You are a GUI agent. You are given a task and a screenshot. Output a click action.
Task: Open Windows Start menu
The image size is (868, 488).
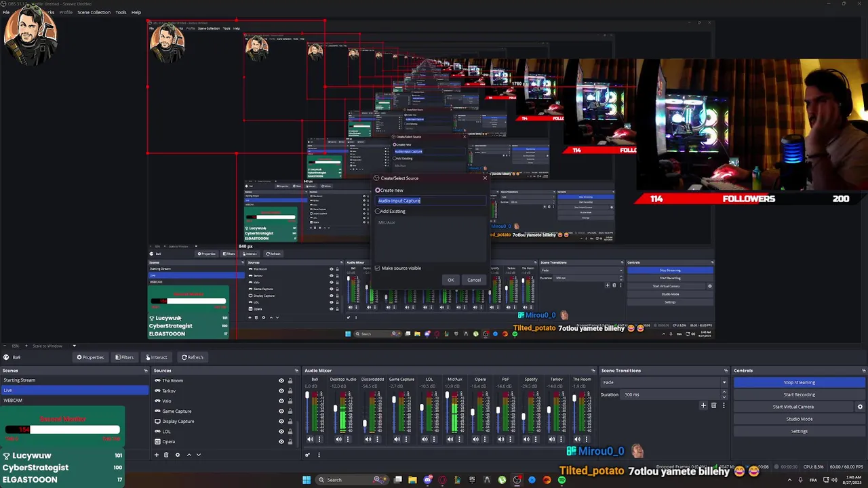coord(307,480)
